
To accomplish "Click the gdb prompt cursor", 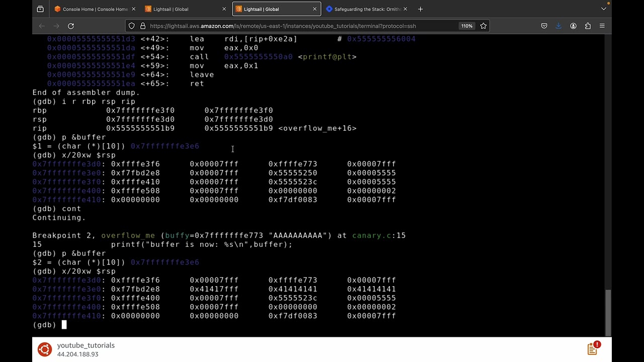I will [64, 325].
